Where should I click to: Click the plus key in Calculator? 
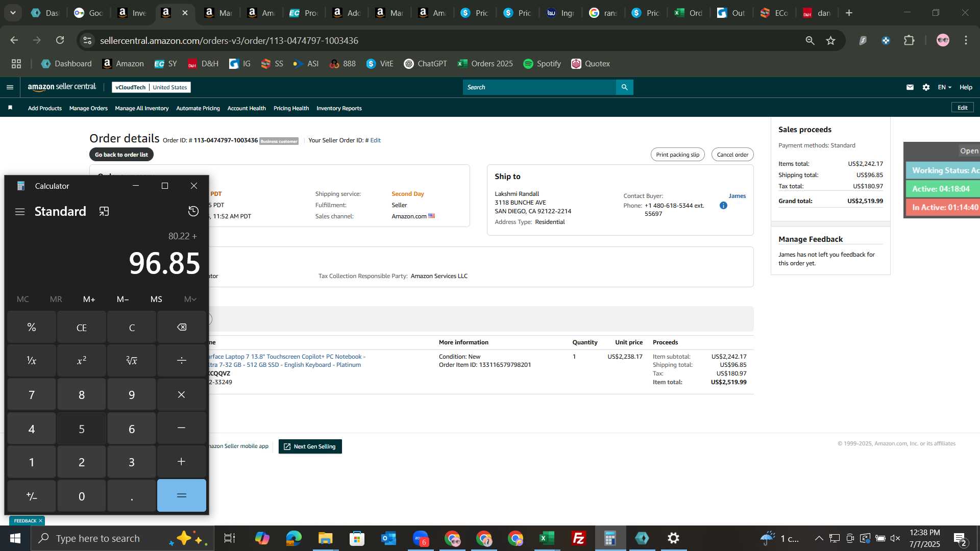(182, 462)
